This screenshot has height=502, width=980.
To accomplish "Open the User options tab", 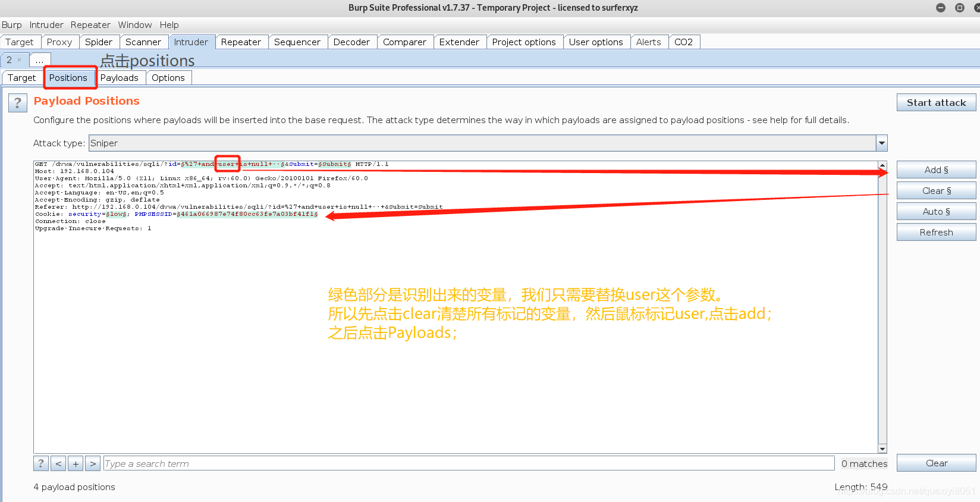I will point(596,42).
